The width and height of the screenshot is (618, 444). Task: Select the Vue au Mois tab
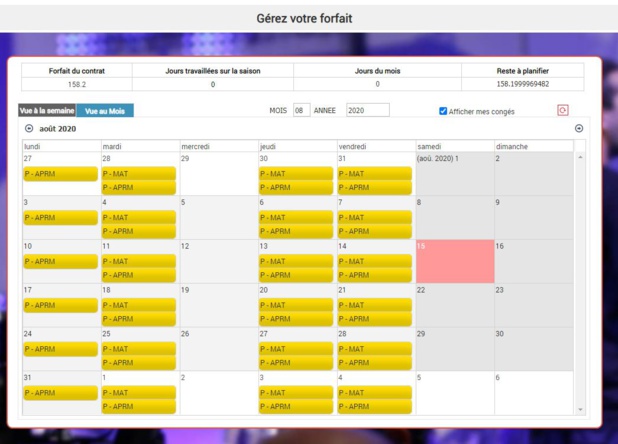104,111
